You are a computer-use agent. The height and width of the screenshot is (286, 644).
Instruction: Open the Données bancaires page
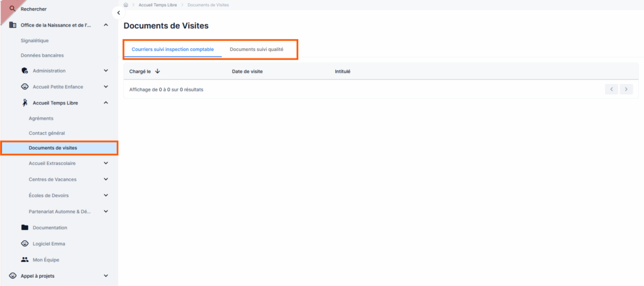[x=42, y=55]
